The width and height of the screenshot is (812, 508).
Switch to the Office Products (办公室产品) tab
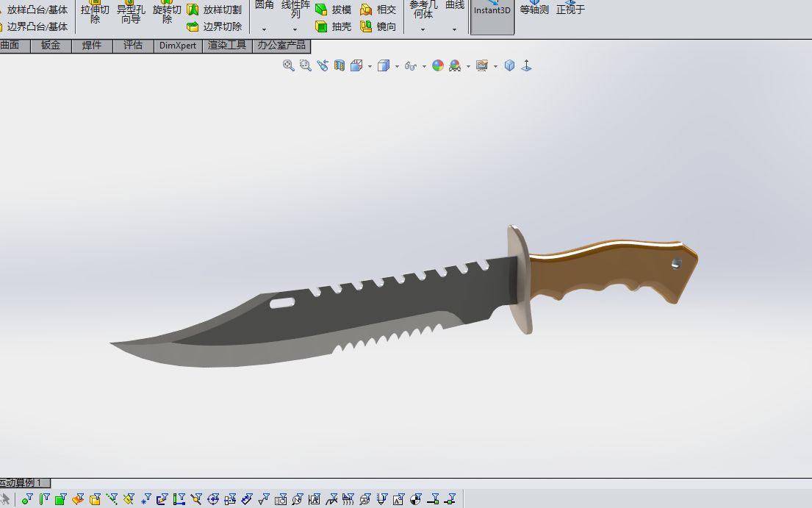(281, 46)
